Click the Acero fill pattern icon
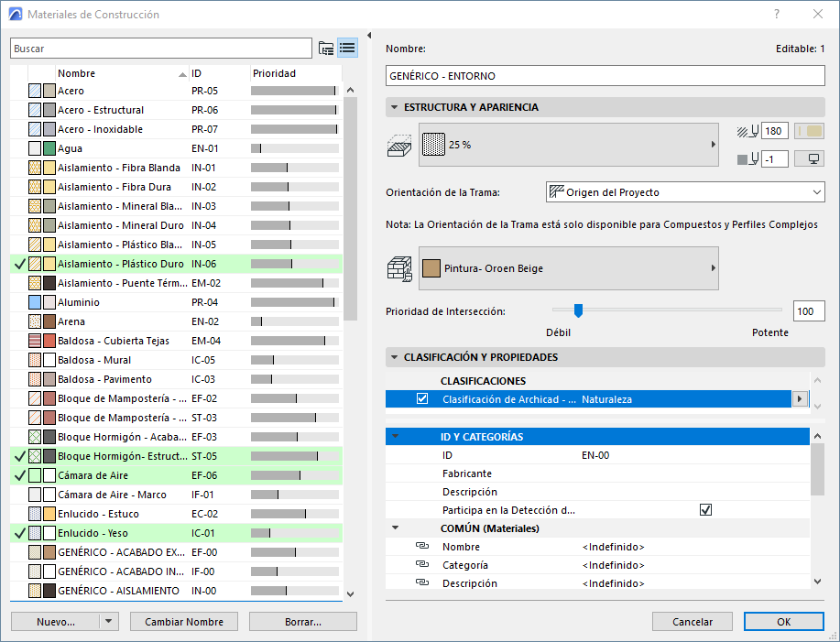Screen dimensions: 840x642 [x=35, y=91]
